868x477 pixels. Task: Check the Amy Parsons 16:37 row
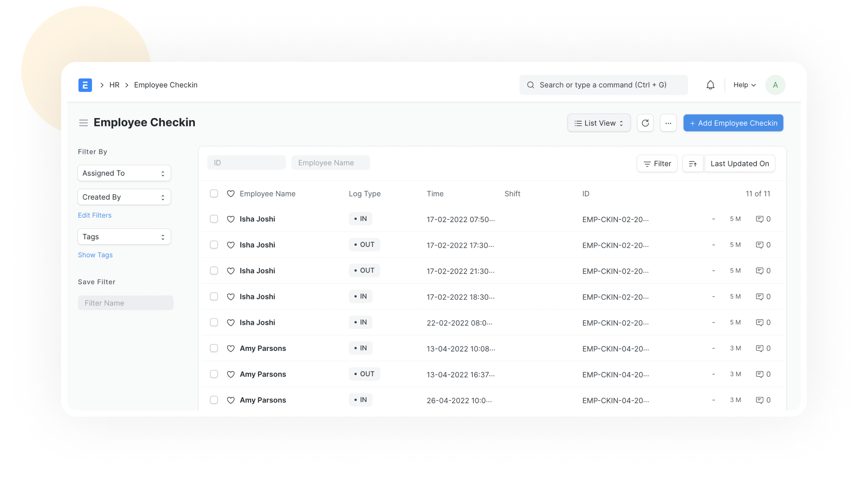[214, 374]
